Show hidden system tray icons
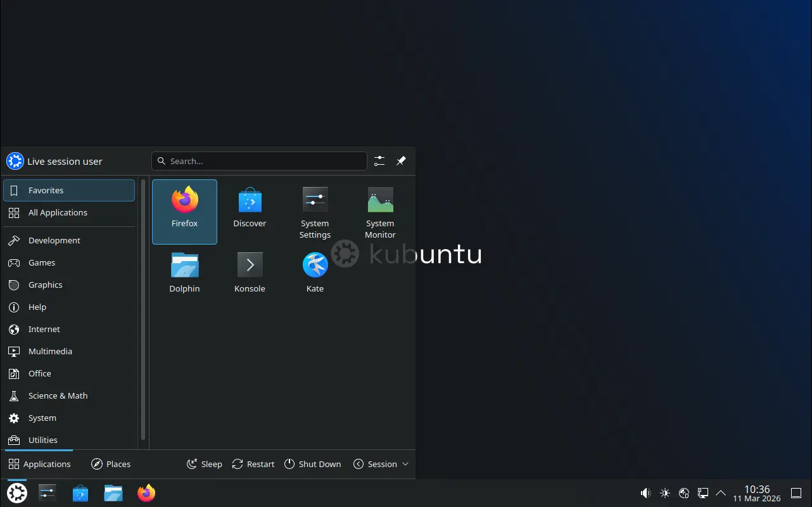812x507 pixels. [721, 493]
